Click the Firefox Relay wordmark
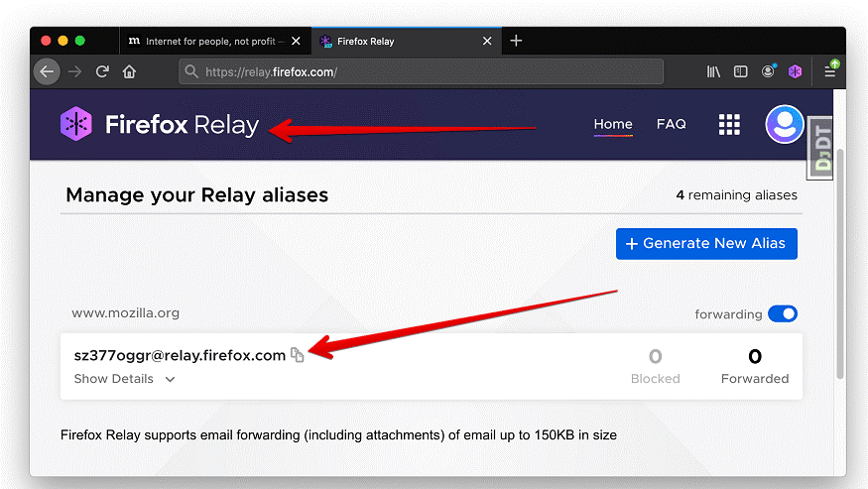The image size is (868, 489). tap(183, 125)
